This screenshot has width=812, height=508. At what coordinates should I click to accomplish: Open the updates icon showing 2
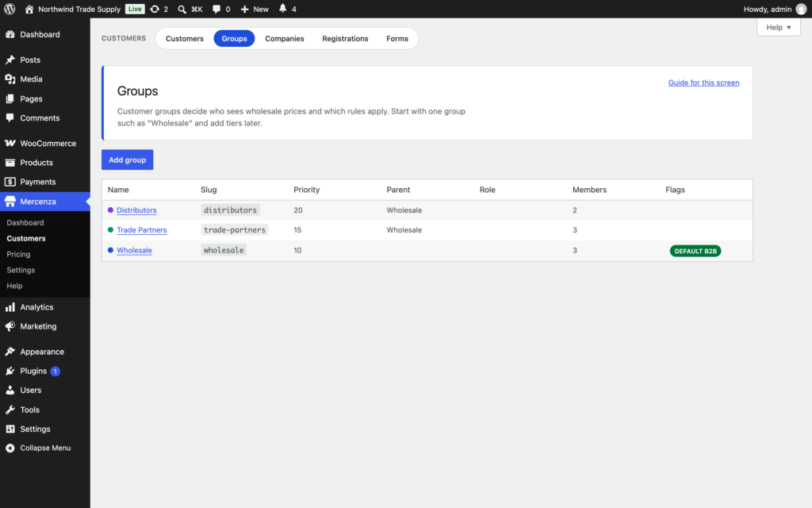tap(155, 9)
